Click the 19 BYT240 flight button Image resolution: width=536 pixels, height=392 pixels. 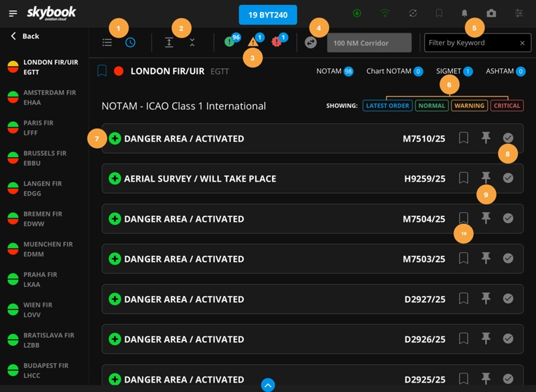click(267, 14)
